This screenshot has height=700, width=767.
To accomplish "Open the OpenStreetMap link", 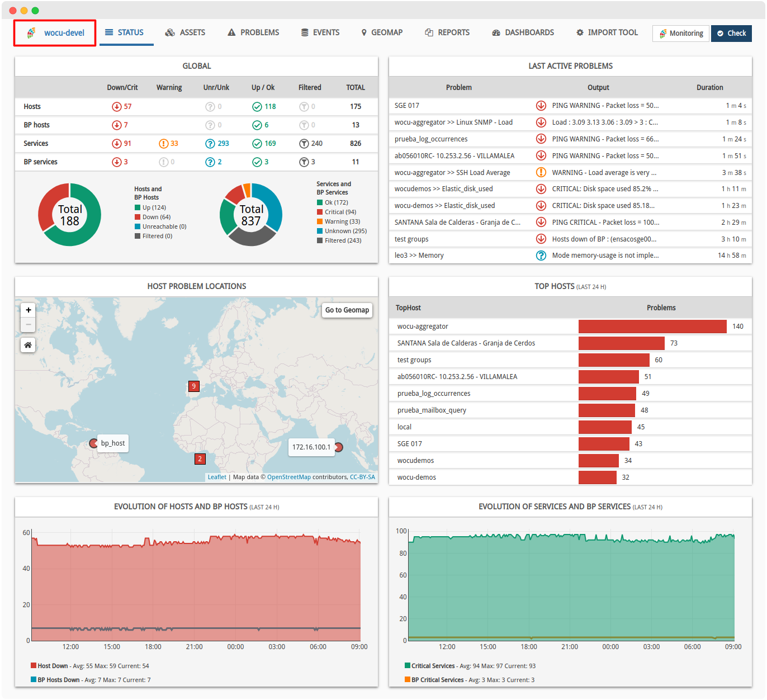I will click(289, 477).
